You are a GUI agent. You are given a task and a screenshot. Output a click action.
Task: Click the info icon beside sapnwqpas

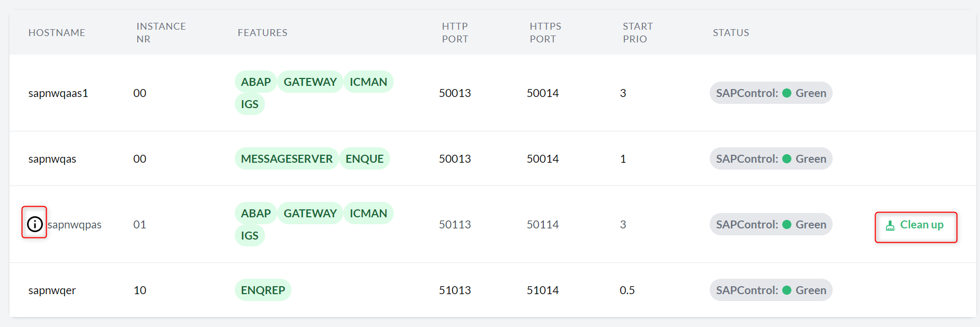[34, 224]
